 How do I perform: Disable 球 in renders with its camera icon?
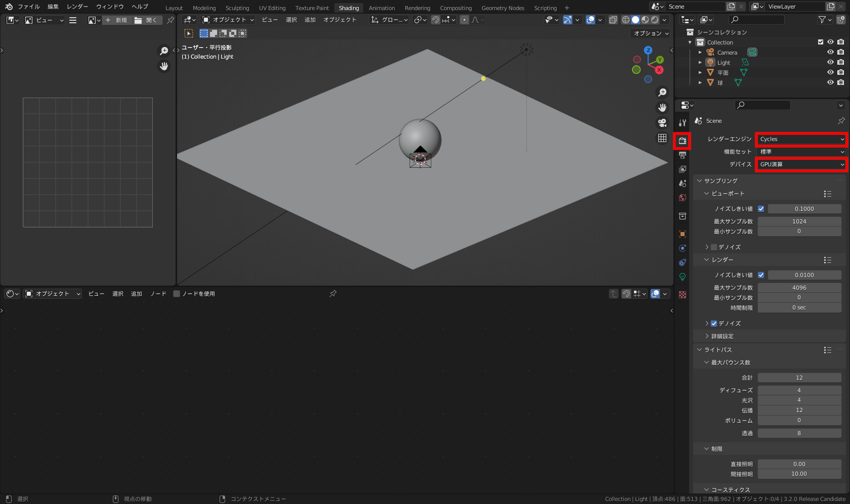(x=840, y=82)
